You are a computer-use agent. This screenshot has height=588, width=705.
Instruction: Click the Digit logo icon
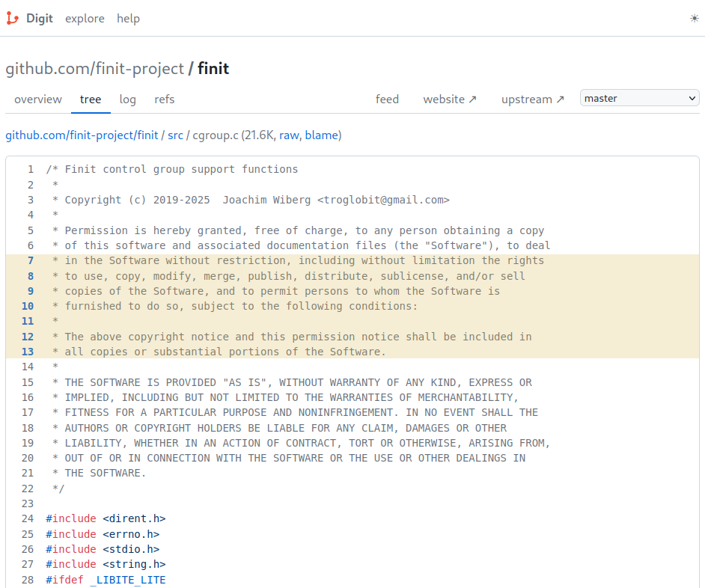click(13, 19)
